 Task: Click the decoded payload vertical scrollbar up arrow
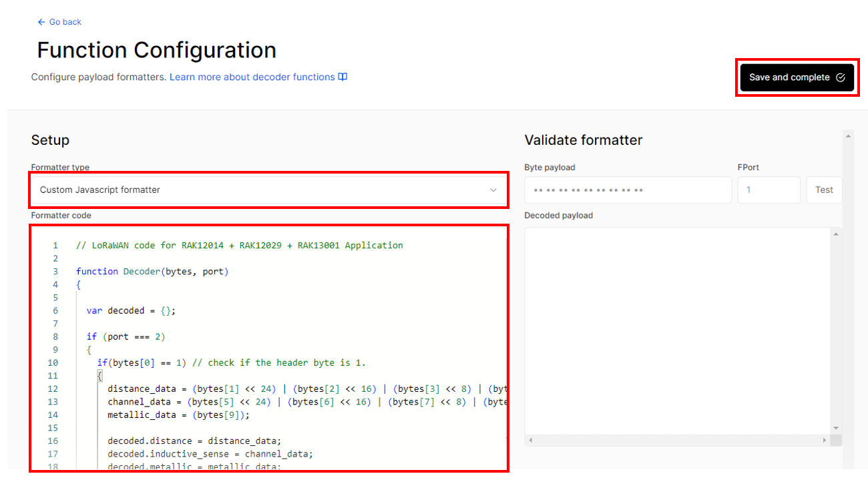click(x=836, y=234)
